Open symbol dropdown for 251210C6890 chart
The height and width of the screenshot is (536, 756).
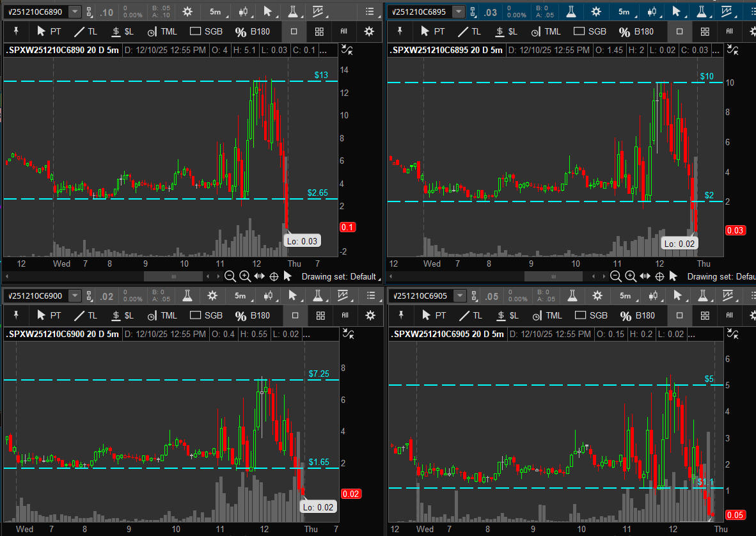(75, 12)
